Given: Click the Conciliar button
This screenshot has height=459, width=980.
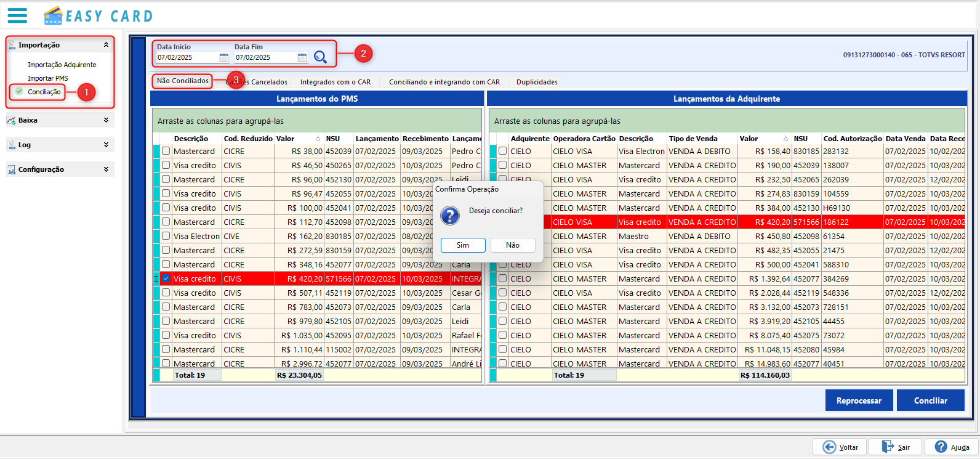Looking at the screenshot, I should pos(931,400).
